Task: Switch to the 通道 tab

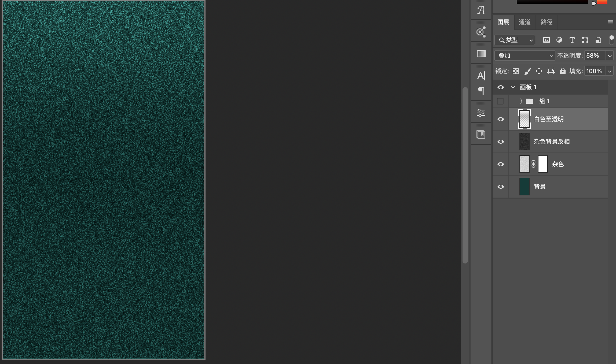Action: click(525, 22)
